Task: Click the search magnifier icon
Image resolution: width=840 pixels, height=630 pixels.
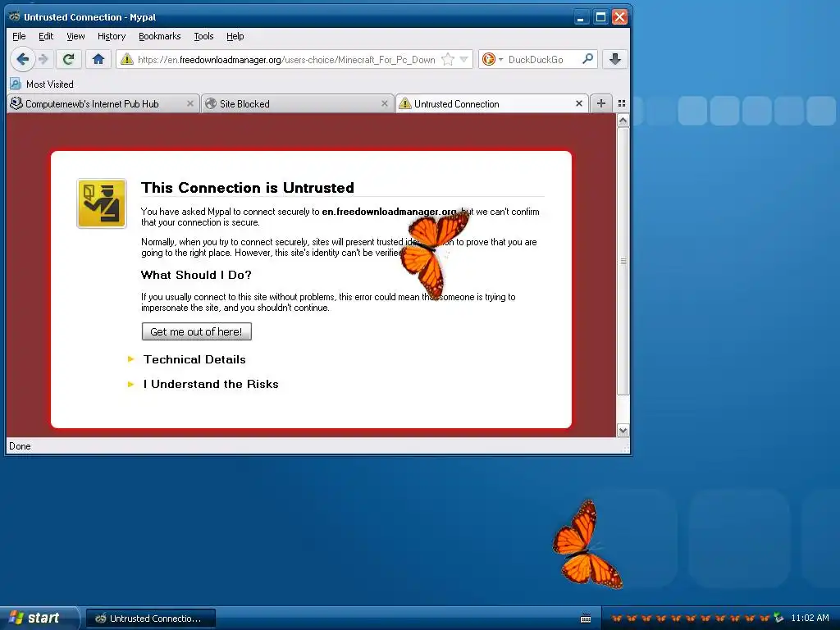Action: click(x=587, y=59)
